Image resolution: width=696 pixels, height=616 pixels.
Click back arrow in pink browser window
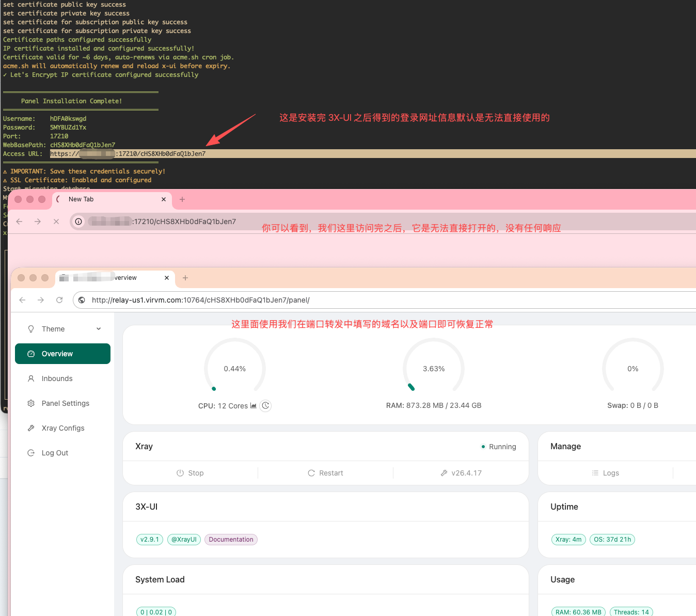pyautogui.click(x=19, y=222)
